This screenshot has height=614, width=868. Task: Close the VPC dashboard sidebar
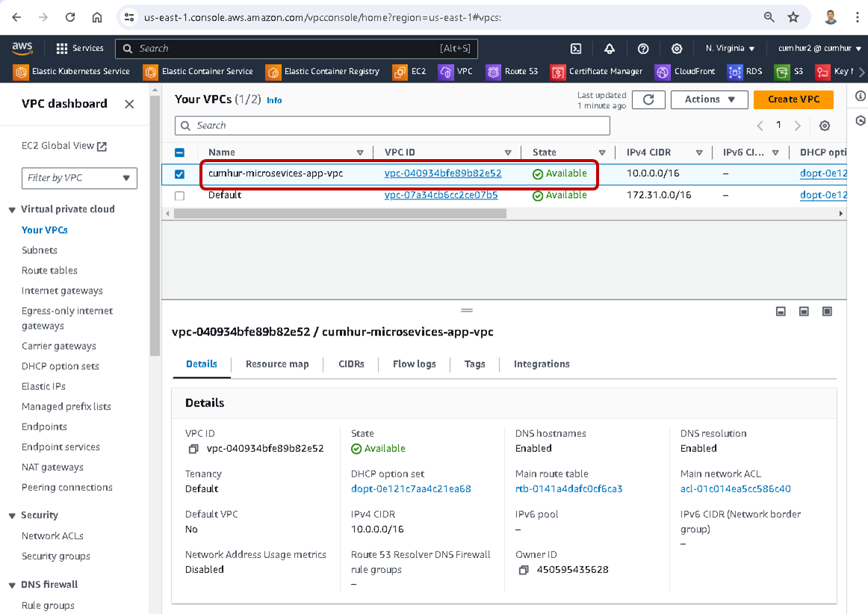129,104
